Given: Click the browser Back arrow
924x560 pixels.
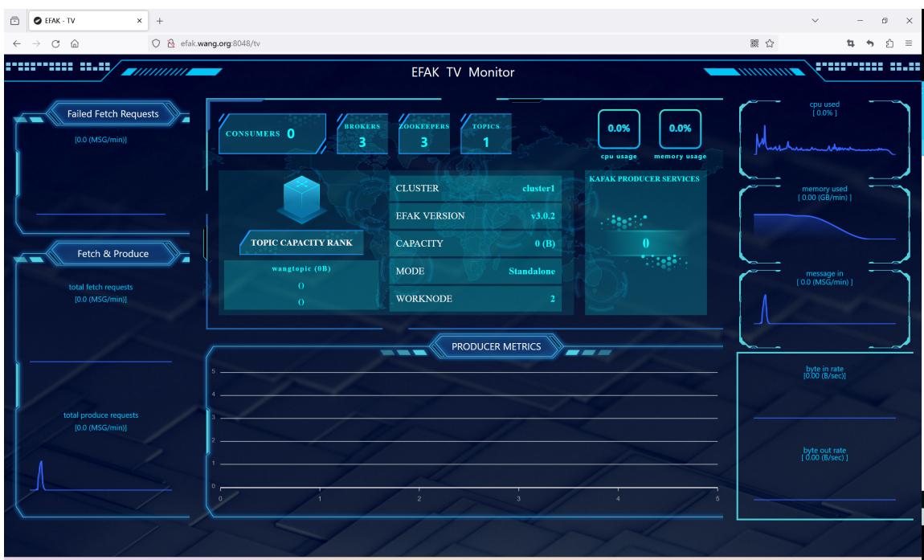Looking at the screenshot, I should pos(17,43).
